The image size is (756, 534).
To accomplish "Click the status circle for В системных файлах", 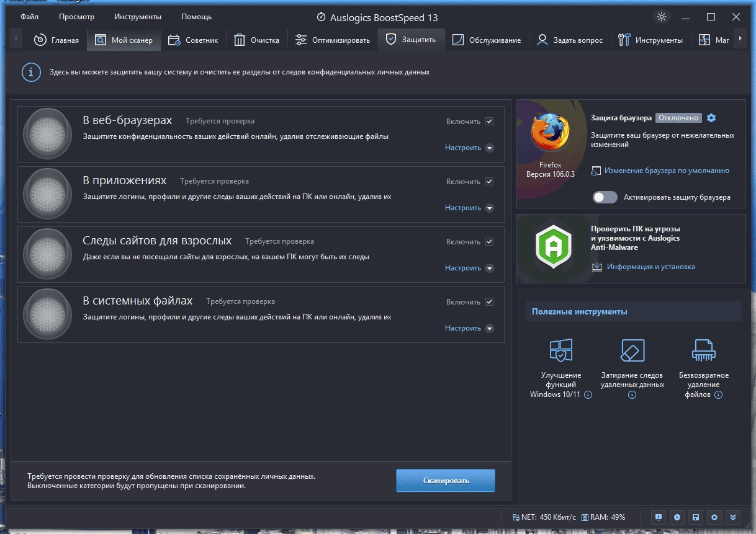I will coord(48,314).
